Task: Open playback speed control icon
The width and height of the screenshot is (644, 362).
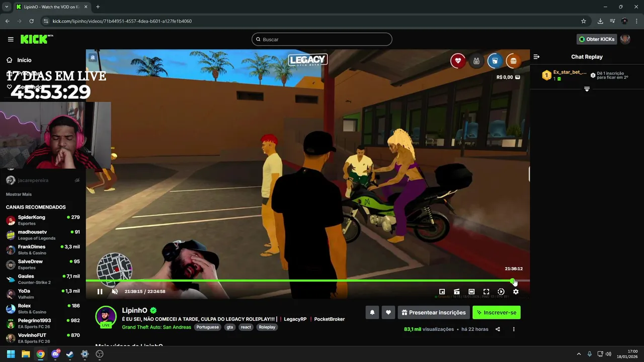Action: point(501,292)
